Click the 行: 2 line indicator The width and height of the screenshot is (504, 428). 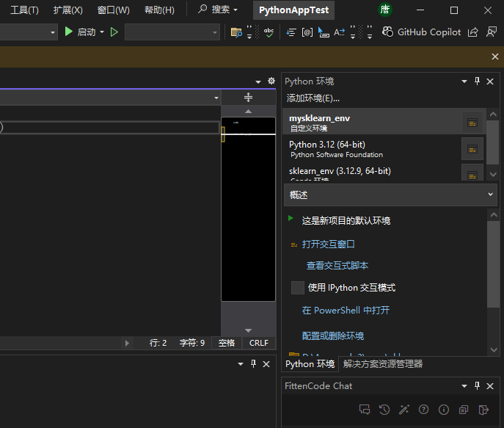click(158, 343)
